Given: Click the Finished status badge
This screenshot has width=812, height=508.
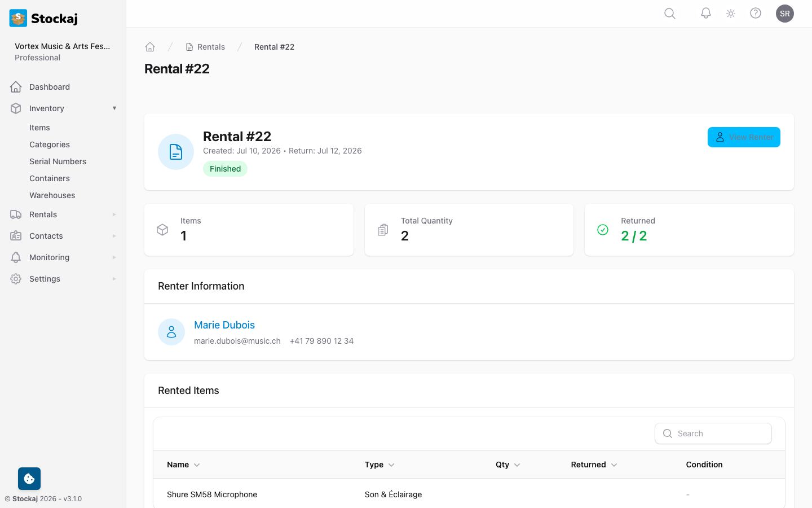Looking at the screenshot, I should click(x=225, y=168).
